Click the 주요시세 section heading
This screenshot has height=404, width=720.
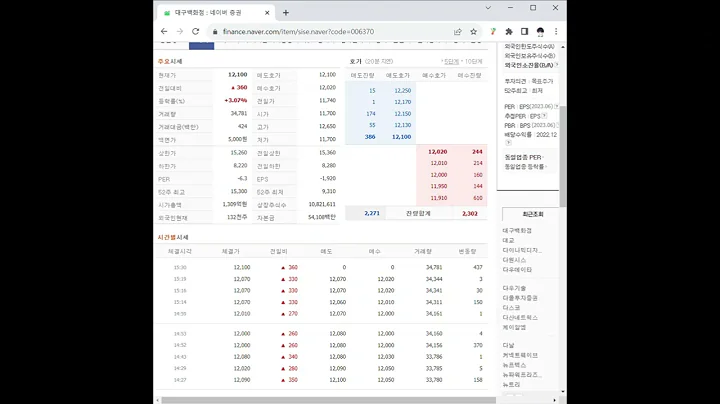click(x=170, y=62)
